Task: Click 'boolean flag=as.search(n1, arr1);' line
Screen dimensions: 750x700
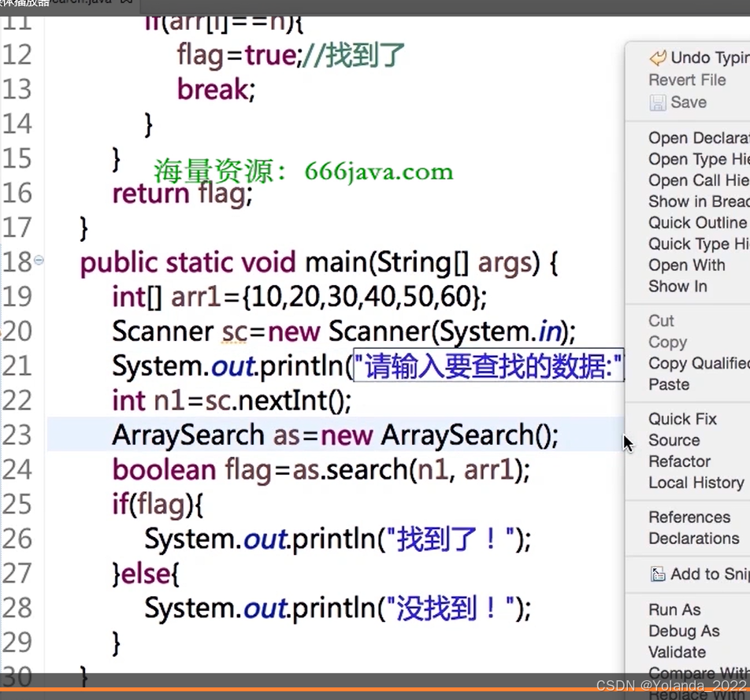Action: [321, 469]
